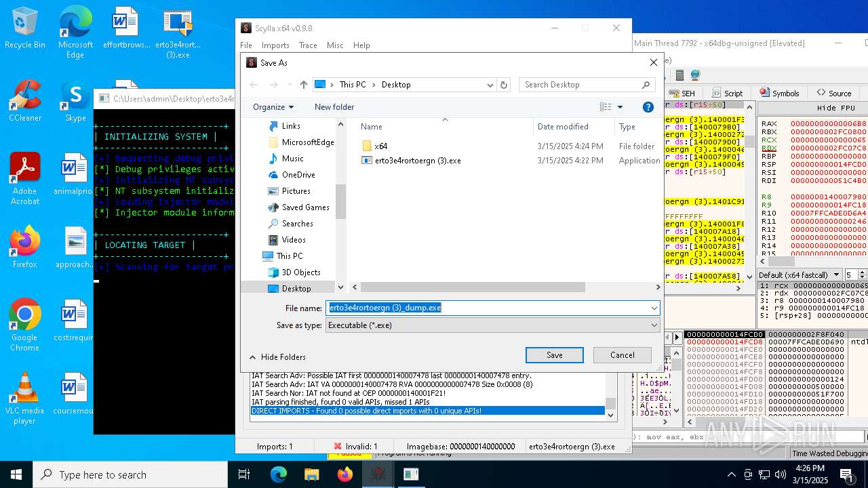This screenshot has height=488, width=868.
Task: Open Firefox desktop shortcut
Action: click(24, 248)
